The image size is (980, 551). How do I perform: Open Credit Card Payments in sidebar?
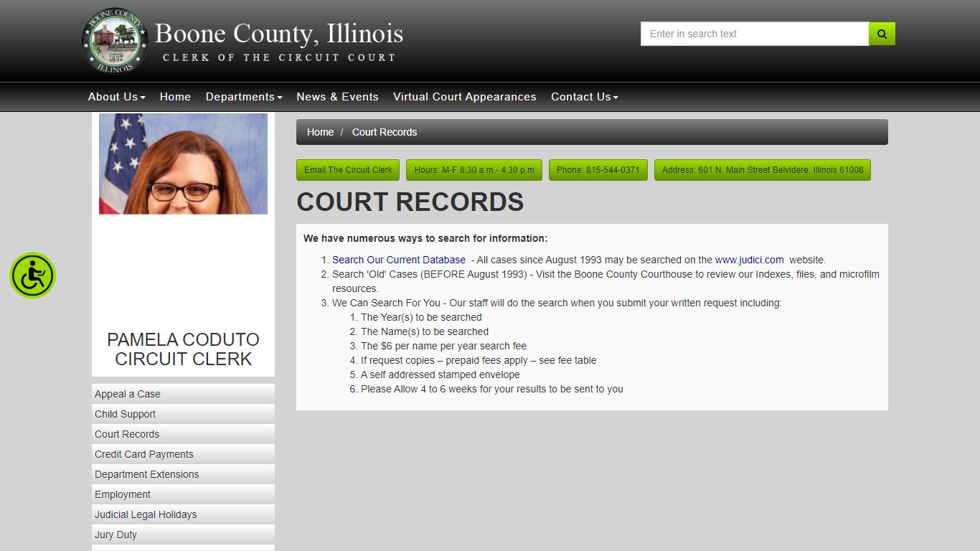(x=183, y=454)
